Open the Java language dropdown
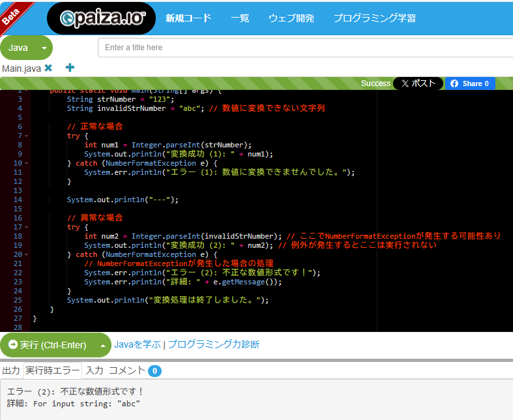 (27, 48)
